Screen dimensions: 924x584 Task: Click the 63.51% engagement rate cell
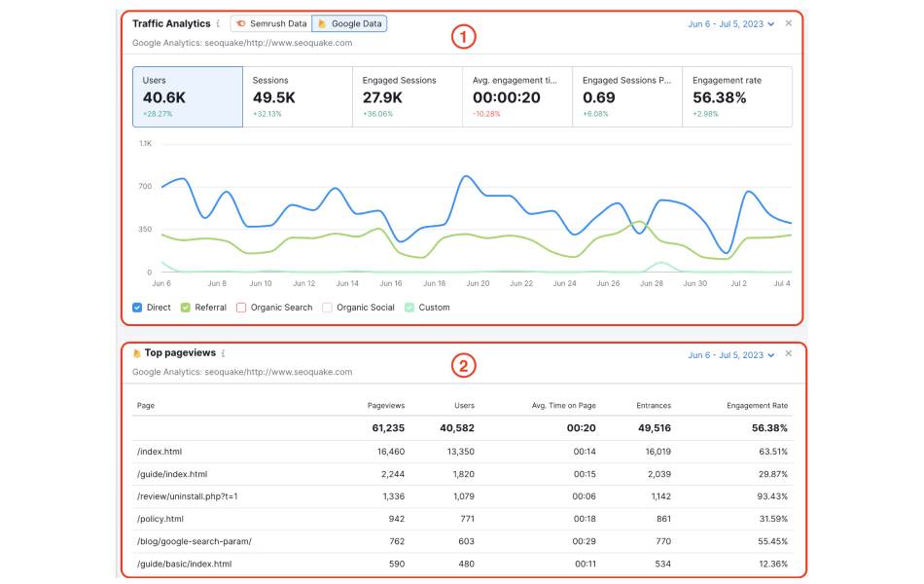773,452
